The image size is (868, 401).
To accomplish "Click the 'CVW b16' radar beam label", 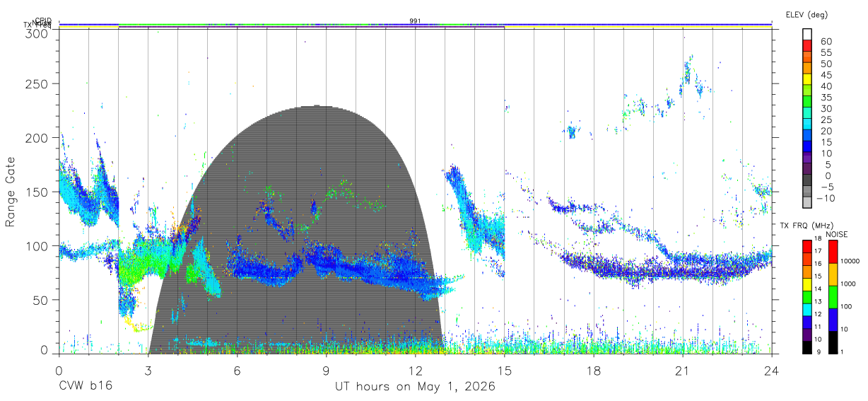I will pyautogui.click(x=86, y=387).
